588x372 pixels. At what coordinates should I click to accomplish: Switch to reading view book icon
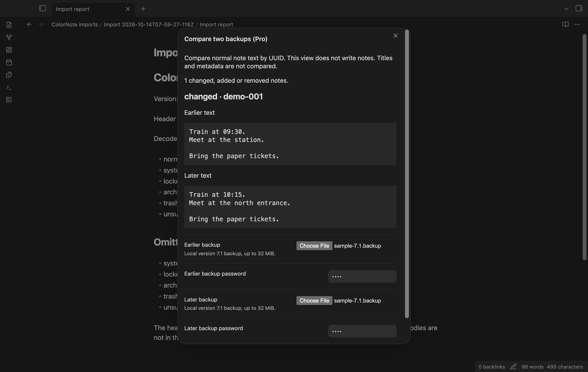565,24
